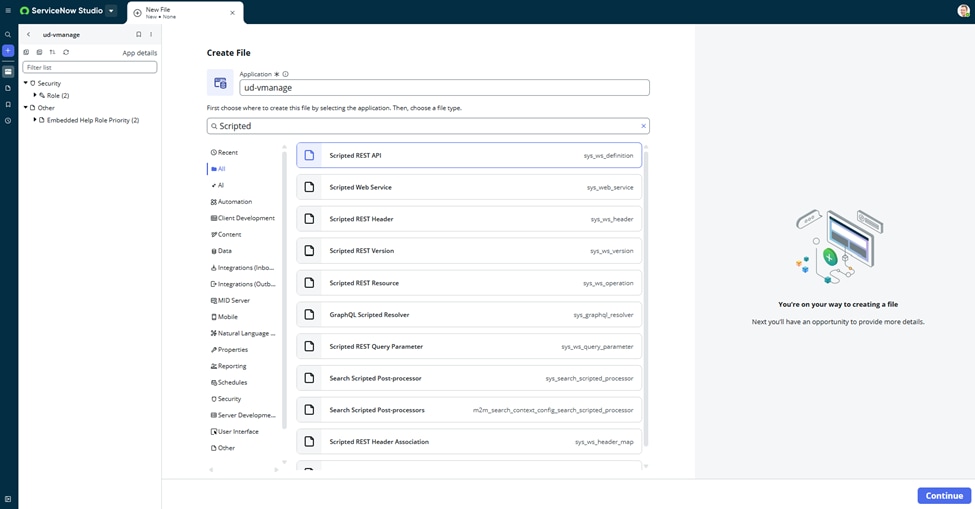Click the blue plus create icon
The width and height of the screenshot is (975, 509).
(x=8, y=51)
